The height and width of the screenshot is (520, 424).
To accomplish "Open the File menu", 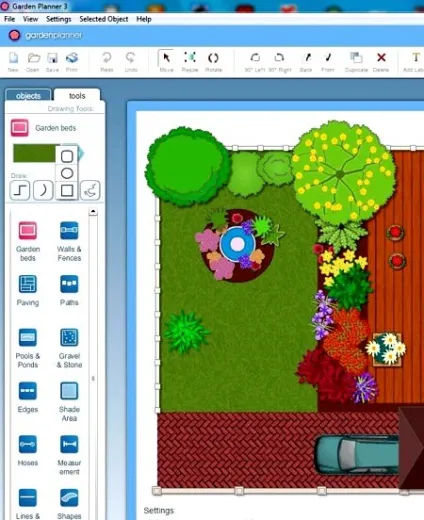I will point(9,19).
